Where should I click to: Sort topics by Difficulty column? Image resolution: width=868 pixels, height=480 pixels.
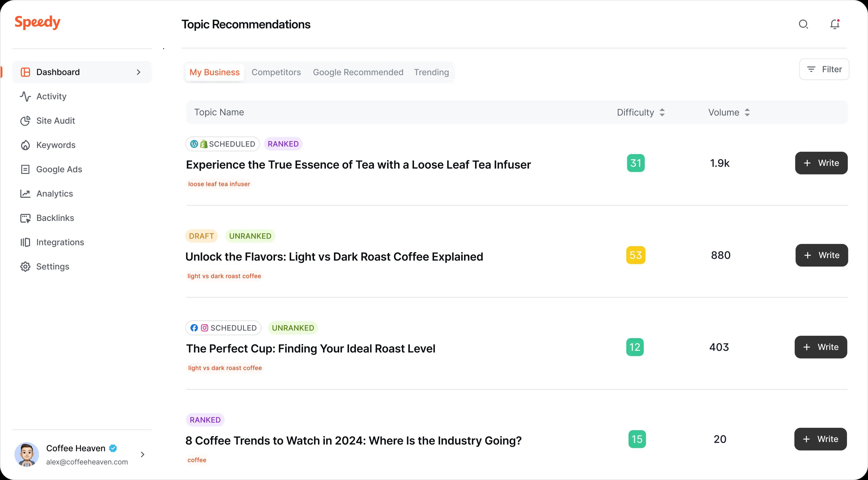click(x=662, y=112)
